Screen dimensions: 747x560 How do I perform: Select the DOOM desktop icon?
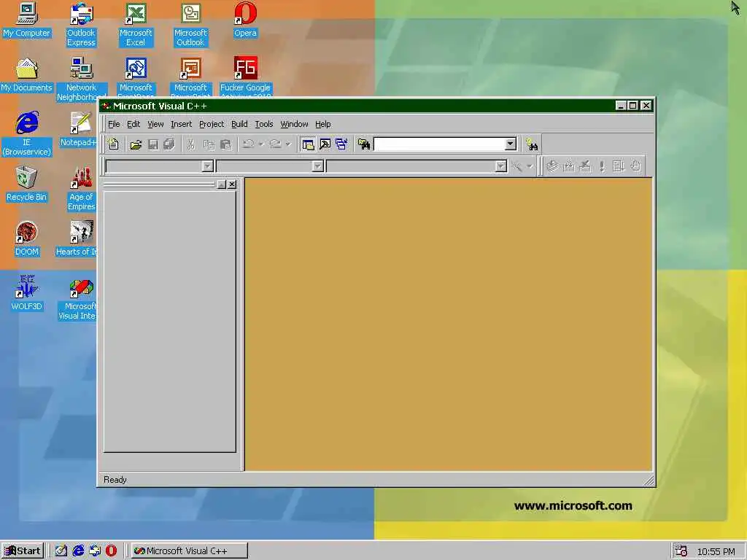pyautogui.click(x=27, y=238)
